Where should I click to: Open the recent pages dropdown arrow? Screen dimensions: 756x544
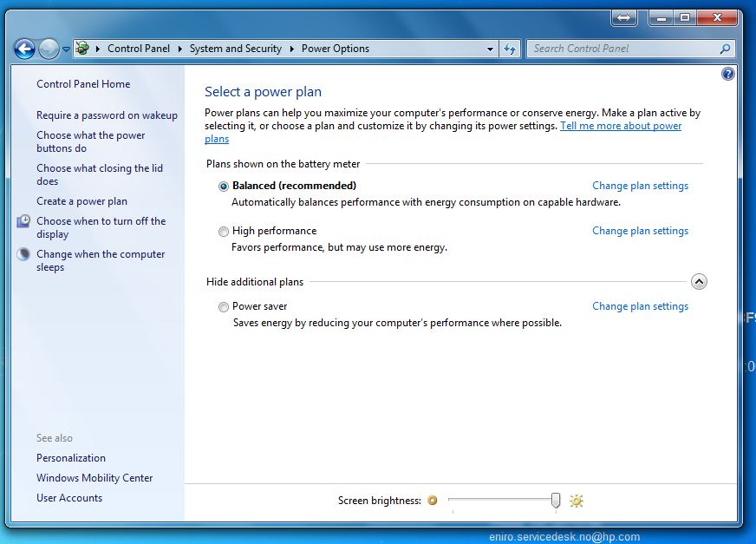[66, 49]
